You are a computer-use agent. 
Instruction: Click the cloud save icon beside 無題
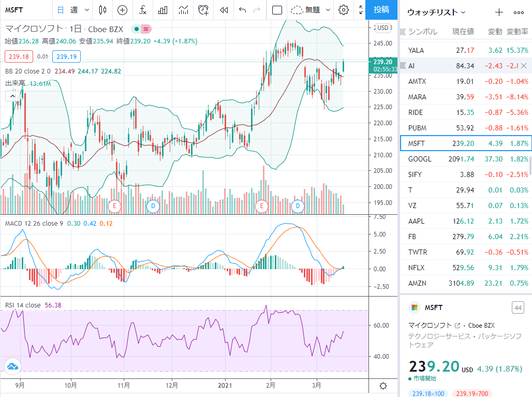tap(297, 10)
